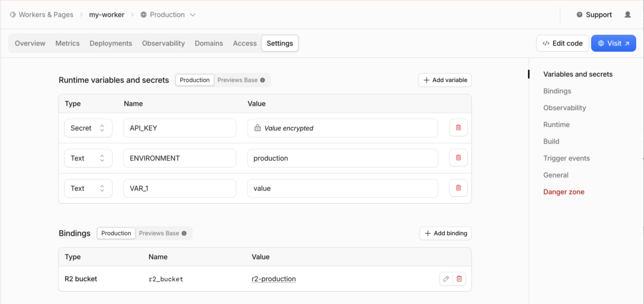
Task: Open r2-production bucket link
Action: tap(274, 279)
